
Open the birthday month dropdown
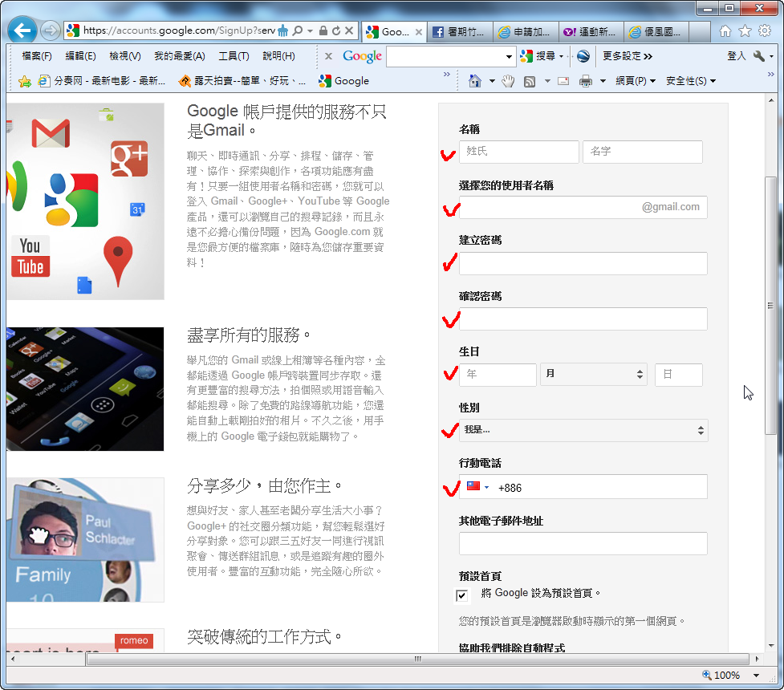(594, 374)
